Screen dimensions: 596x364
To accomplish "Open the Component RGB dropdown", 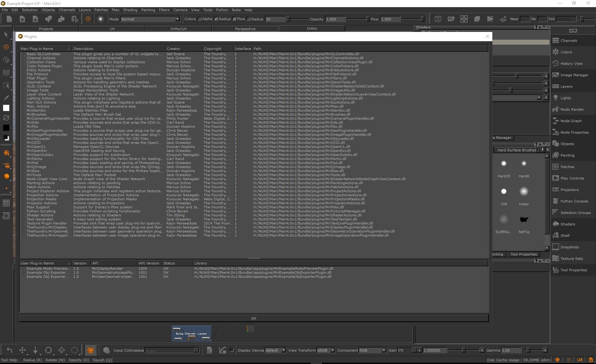I will [372, 350].
